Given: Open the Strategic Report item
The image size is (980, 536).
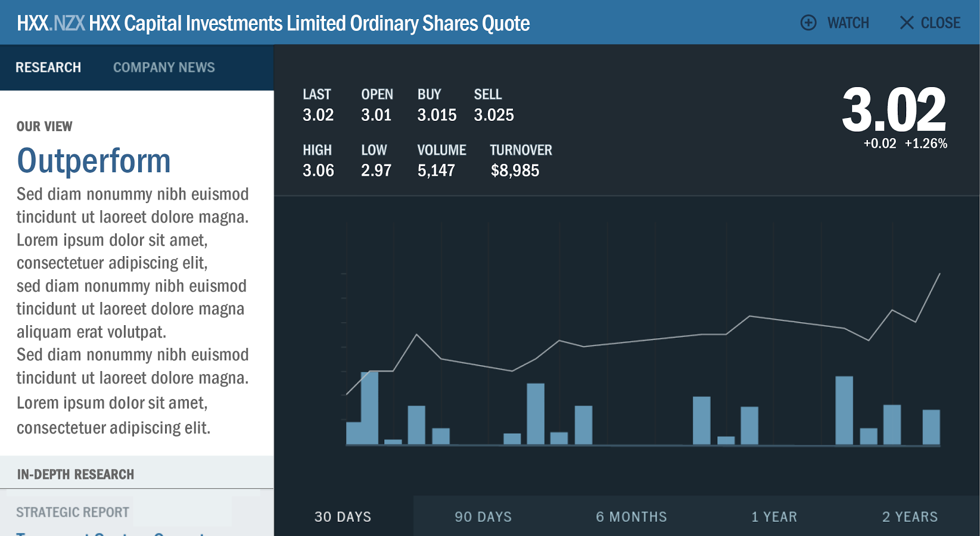Looking at the screenshot, I should coord(73,512).
